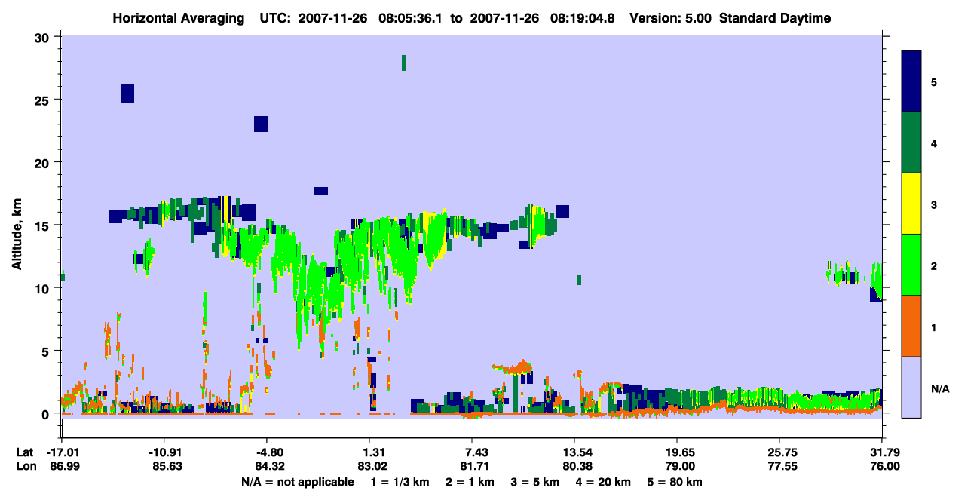The height and width of the screenshot is (503, 980).
Task: Click the latitude value '-17.01'
Action: (62, 452)
